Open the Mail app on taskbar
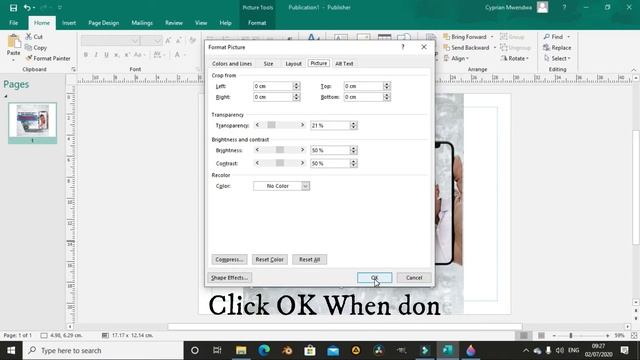This screenshot has height=360, width=640. click(333, 350)
